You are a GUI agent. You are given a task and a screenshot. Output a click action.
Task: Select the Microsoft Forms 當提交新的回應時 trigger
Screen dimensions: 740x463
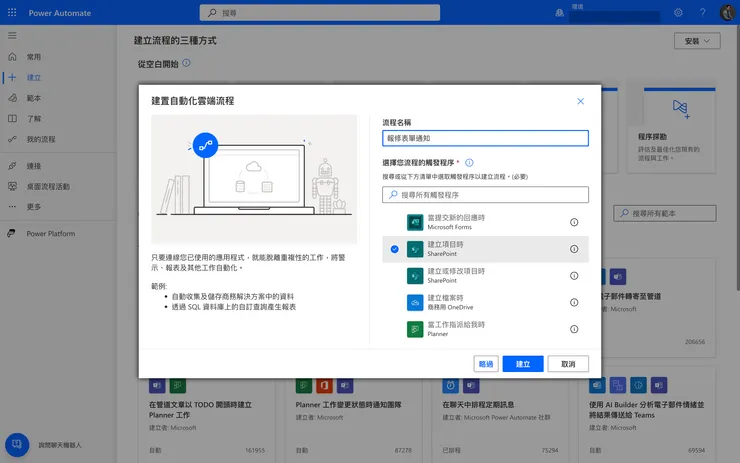click(485, 222)
